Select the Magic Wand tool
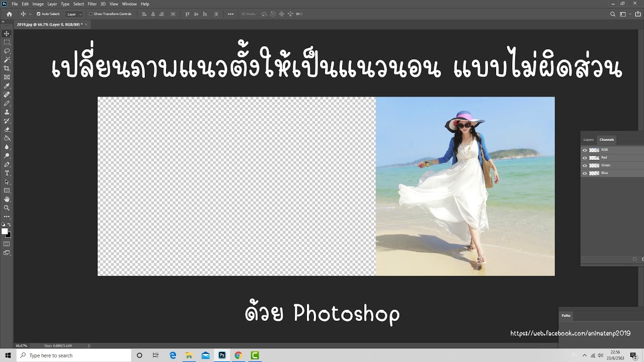 [x=7, y=60]
